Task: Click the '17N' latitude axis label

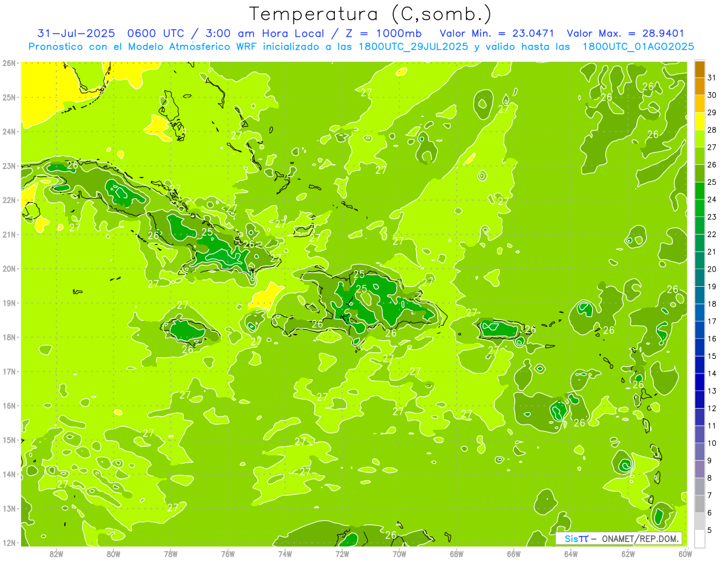Action: (x=9, y=372)
